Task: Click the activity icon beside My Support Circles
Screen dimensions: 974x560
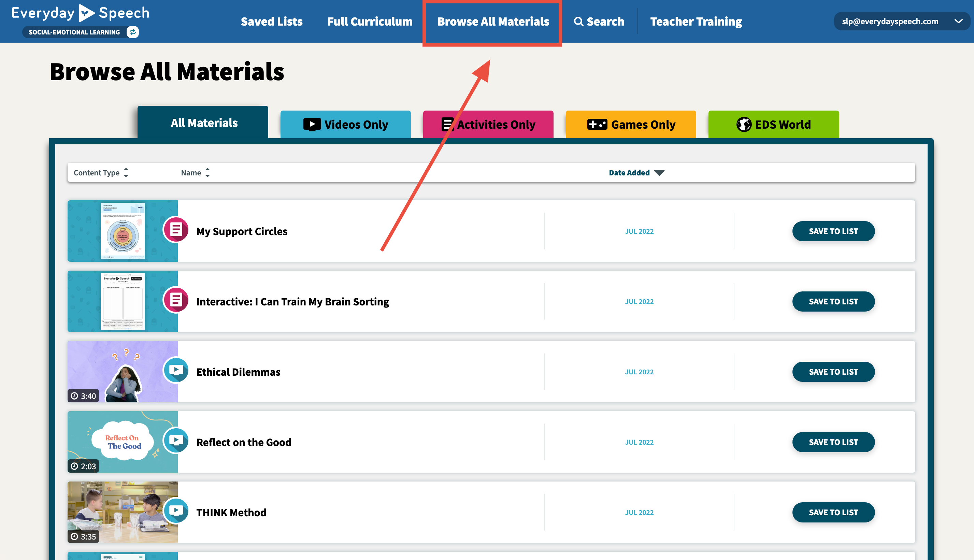Action: point(176,230)
